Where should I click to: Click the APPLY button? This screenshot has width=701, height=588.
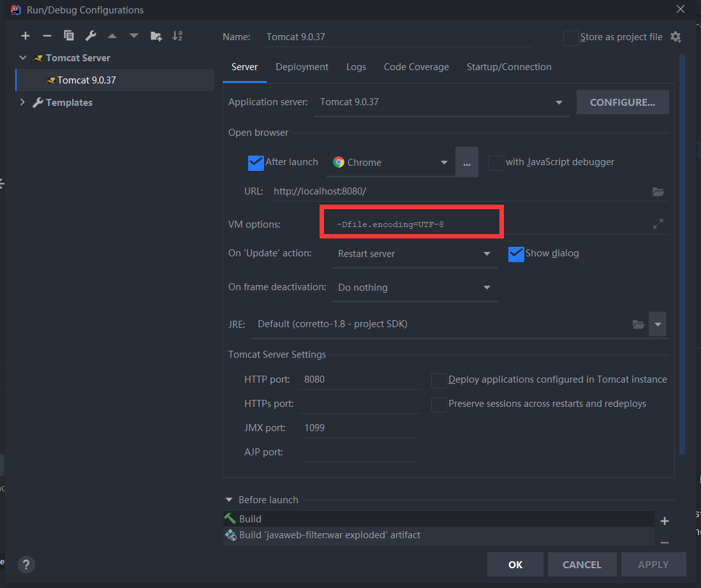(653, 565)
